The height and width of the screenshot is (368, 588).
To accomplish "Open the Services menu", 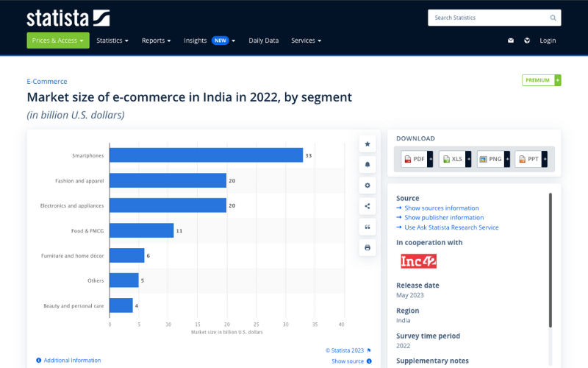I will (306, 40).
